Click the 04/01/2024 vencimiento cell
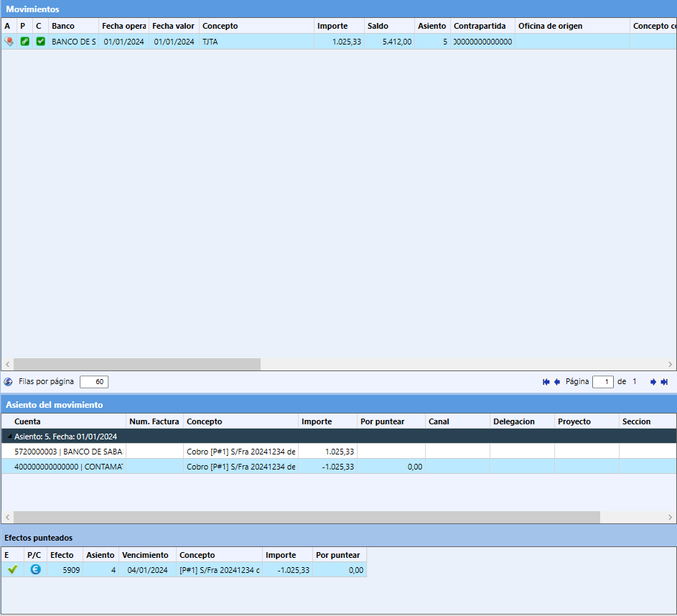Viewport: 677px width, 616px height. (147, 570)
